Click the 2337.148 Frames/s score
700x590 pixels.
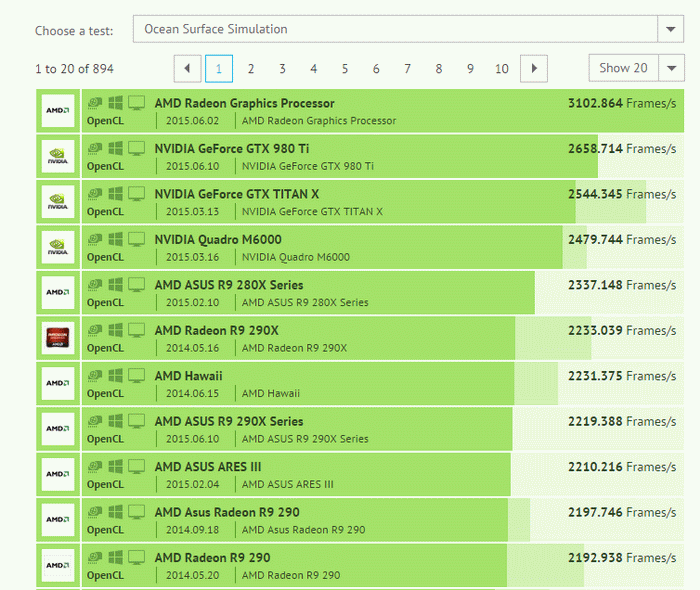tap(622, 286)
